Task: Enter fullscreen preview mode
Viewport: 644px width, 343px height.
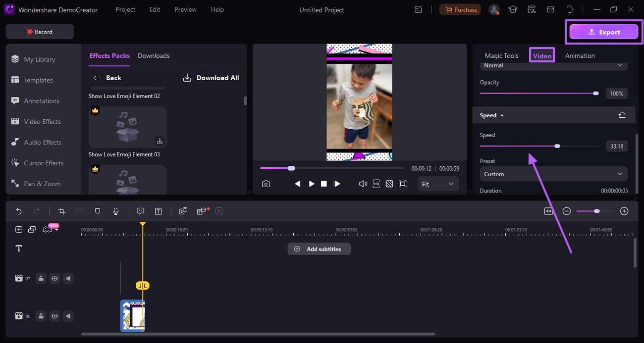Action: (403, 184)
